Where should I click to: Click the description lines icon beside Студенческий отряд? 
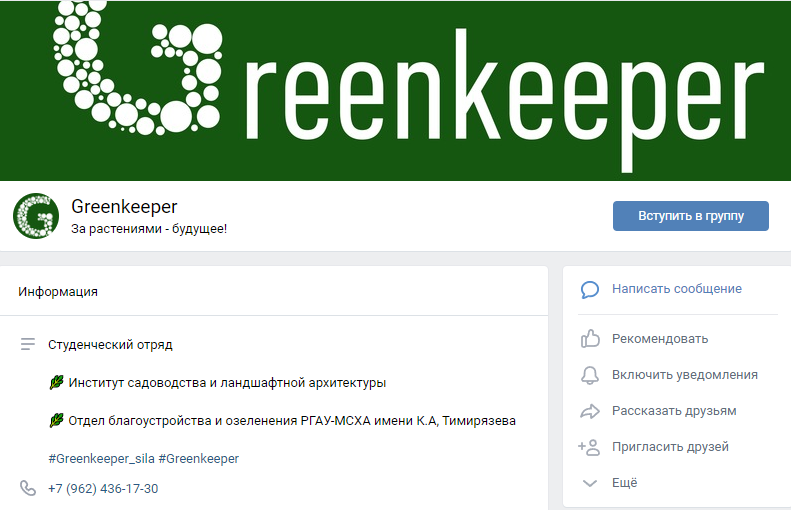click(x=28, y=344)
